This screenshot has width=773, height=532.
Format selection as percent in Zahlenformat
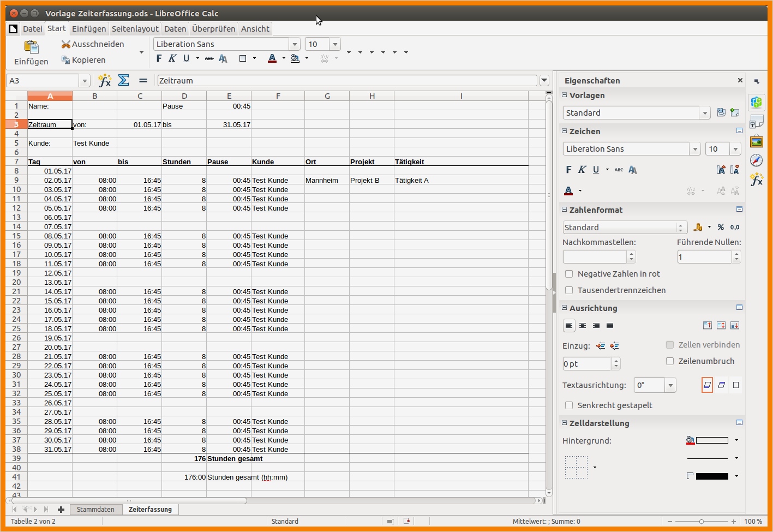coord(721,227)
